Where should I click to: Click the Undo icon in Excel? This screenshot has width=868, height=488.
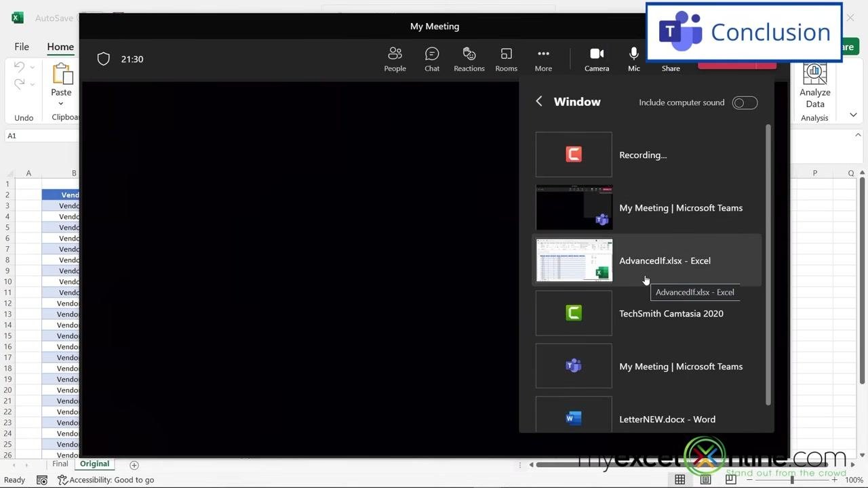(19, 66)
